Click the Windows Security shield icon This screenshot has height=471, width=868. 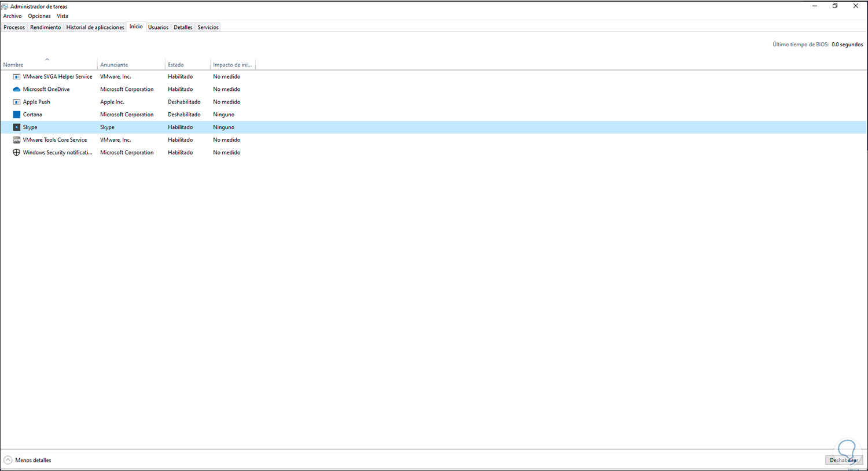click(x=17, y=153)
